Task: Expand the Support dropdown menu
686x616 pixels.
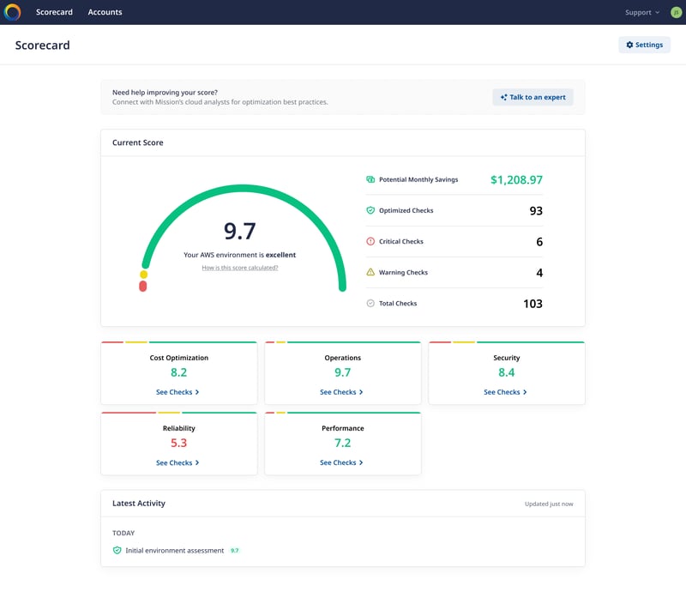Action: pyautogui.click(x=642, y=13)
